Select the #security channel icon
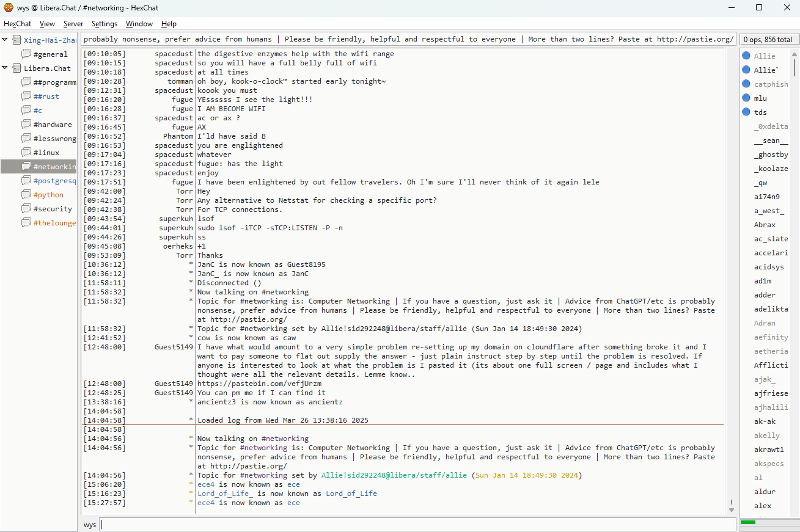Screen dimensions: 800x532 [26, 209]
